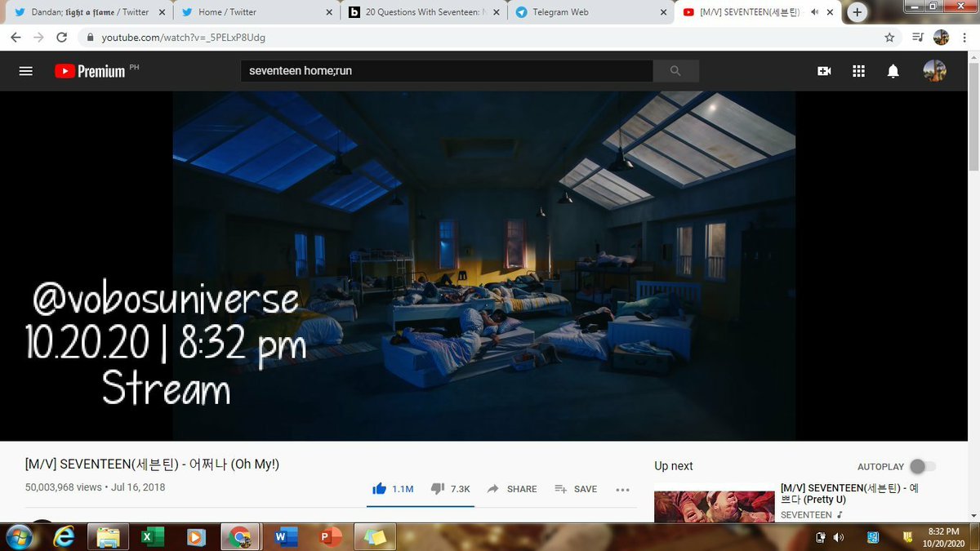
Task: Open the SEVENTEEN channel under Up next
Action: (807, 515)
